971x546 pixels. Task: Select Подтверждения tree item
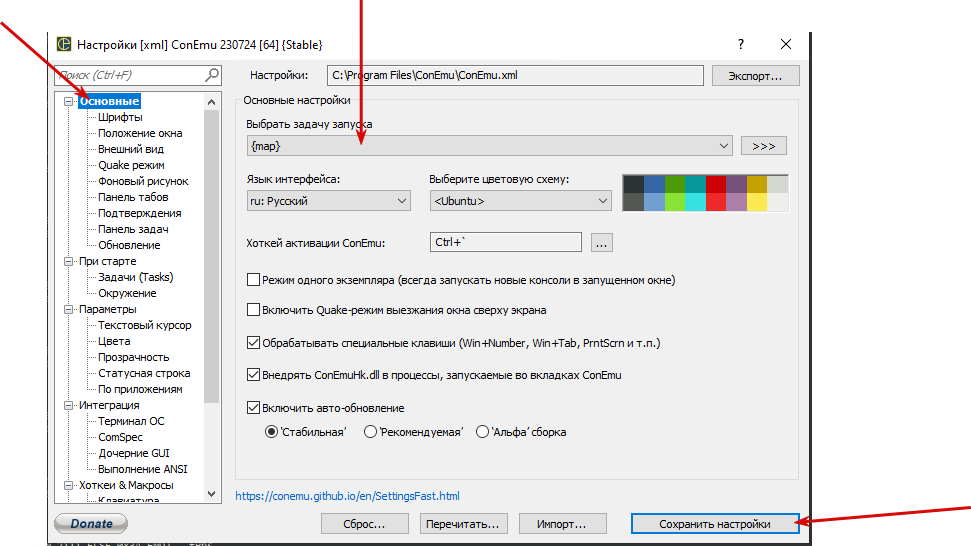pos(140,213)
